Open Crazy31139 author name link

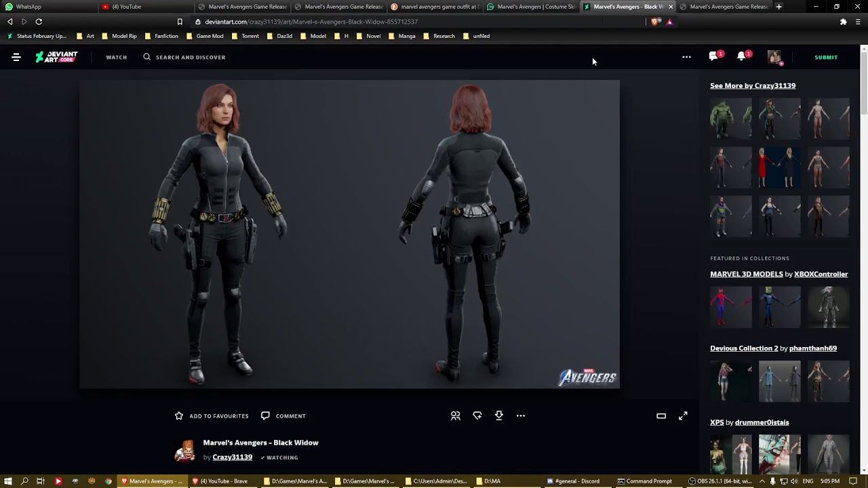pyautogui.click(x=233, y=457)
